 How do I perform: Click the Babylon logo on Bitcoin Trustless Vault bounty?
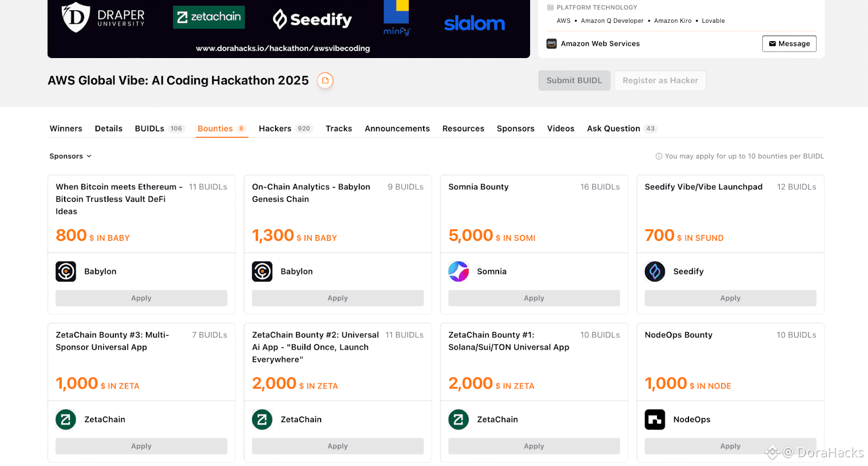click(66, 271)
